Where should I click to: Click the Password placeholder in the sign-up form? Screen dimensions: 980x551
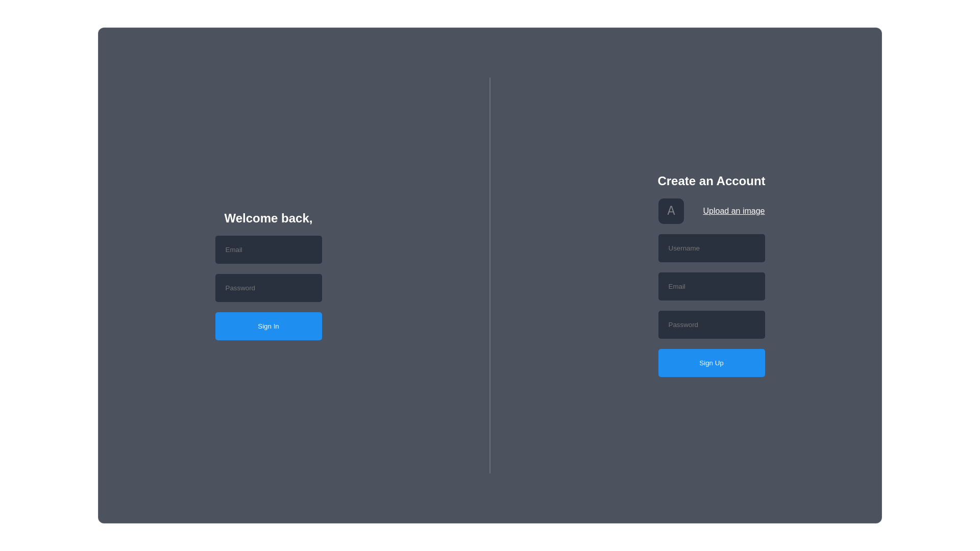pyautogui.click(x=683, y=324)
